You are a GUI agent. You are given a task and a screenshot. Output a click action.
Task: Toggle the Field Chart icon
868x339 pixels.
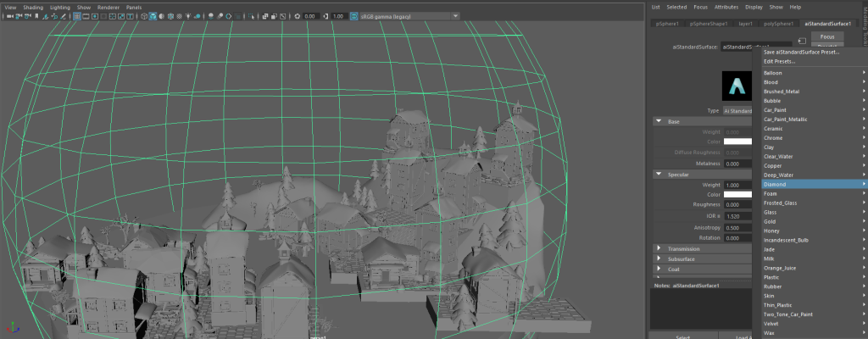(x=113, y=16)
